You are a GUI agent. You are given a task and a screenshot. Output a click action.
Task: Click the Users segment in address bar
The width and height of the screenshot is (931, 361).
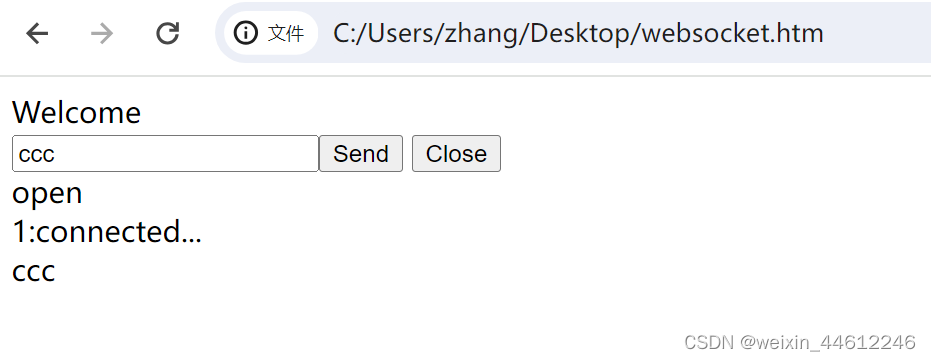pos(401,33)
